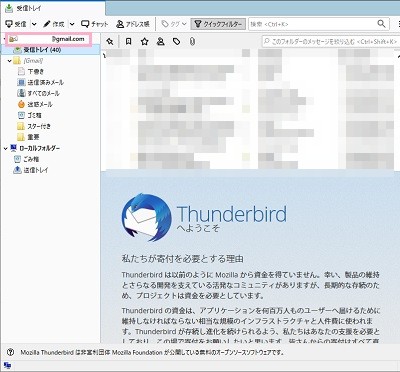This screenshot has height=372, width=400.
Task: Click the 作成 (Write) button
Action: (x=54, y=24)
